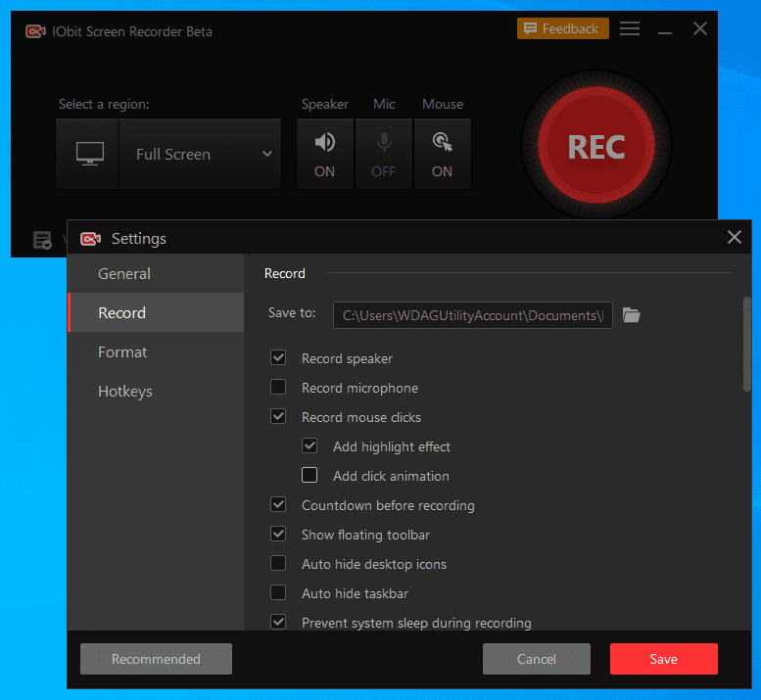Enable Record microphone checkbox

point(278,387)
